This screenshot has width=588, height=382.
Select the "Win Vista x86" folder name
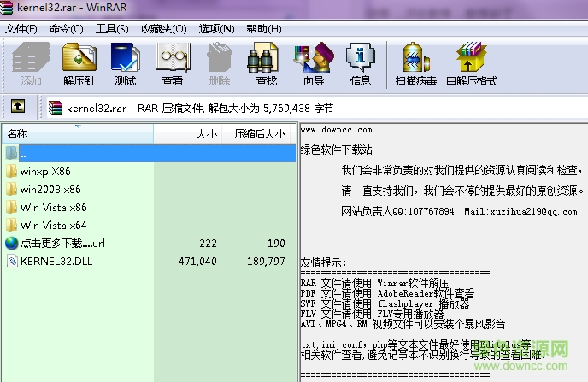(54, 208)
